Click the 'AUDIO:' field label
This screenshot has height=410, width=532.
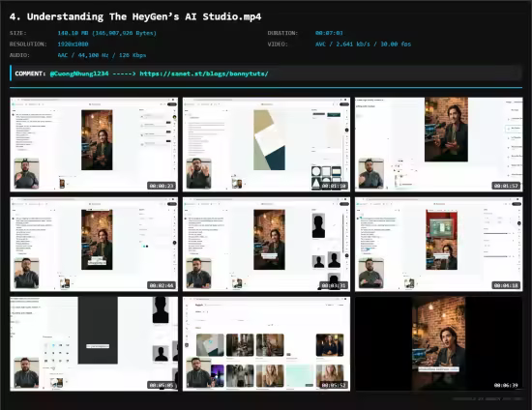click(x=19, y=55)
